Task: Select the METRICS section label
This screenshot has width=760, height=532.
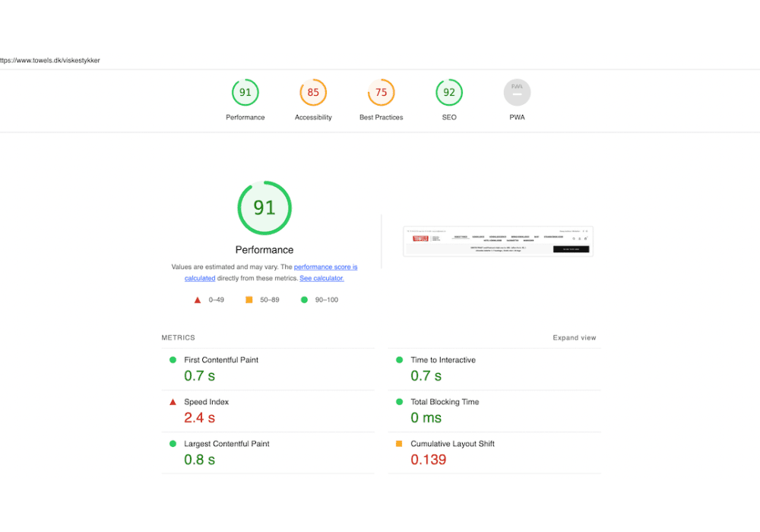Action: 177,337
